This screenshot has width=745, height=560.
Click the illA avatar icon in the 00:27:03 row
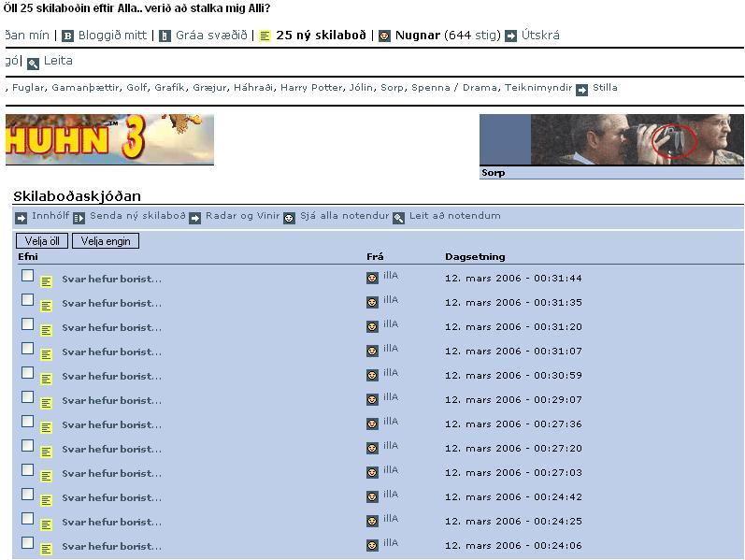(x=372, y=472)
